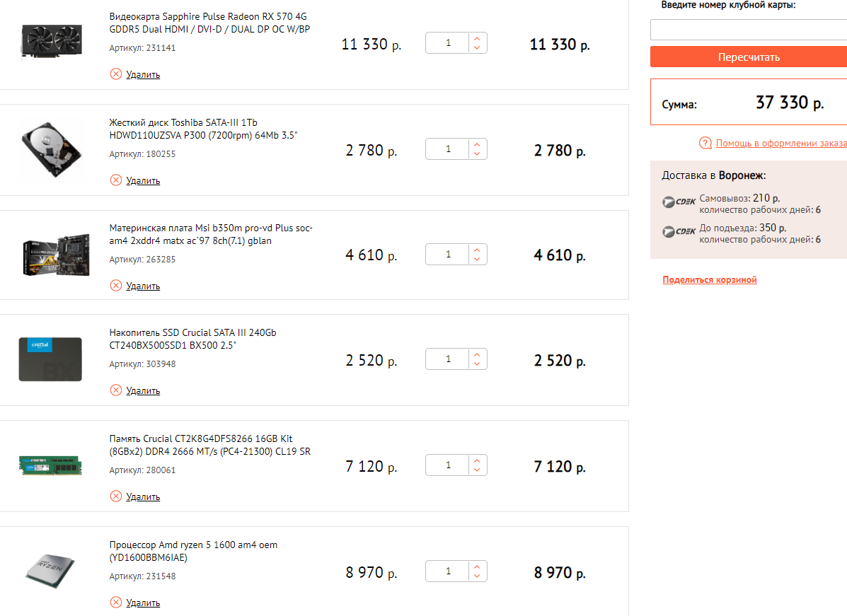Open Поделиться корзиной link
The height and width of the screenshot is (616, 847).
click(x=710, y=280)
